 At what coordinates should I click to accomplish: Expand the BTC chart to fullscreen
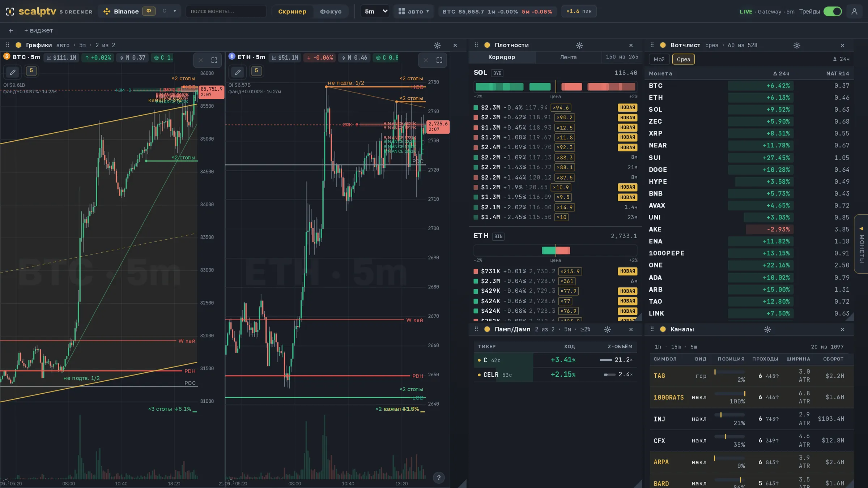click(214, 60)
